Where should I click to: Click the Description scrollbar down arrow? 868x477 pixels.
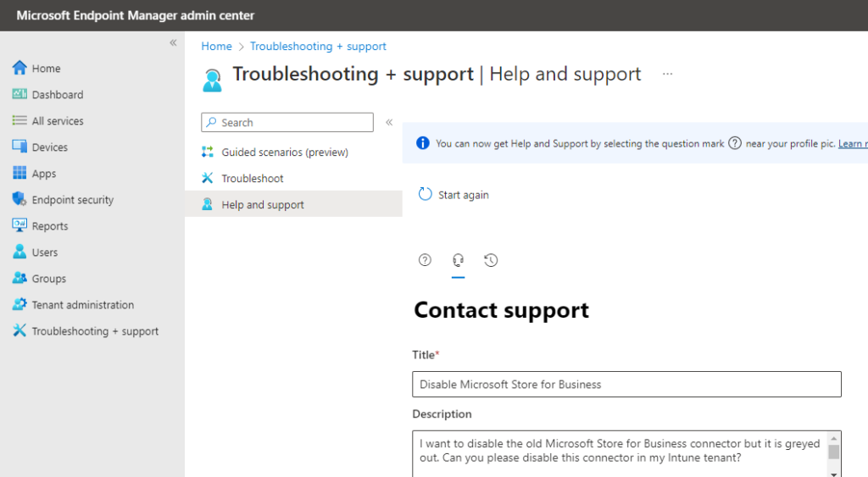coord(834,474)
